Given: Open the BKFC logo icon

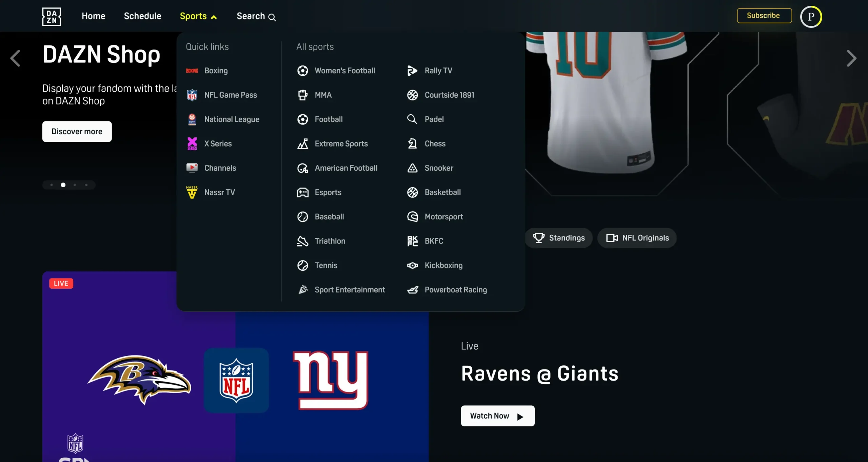Looking at the screenshot, I should click(412, 241).
